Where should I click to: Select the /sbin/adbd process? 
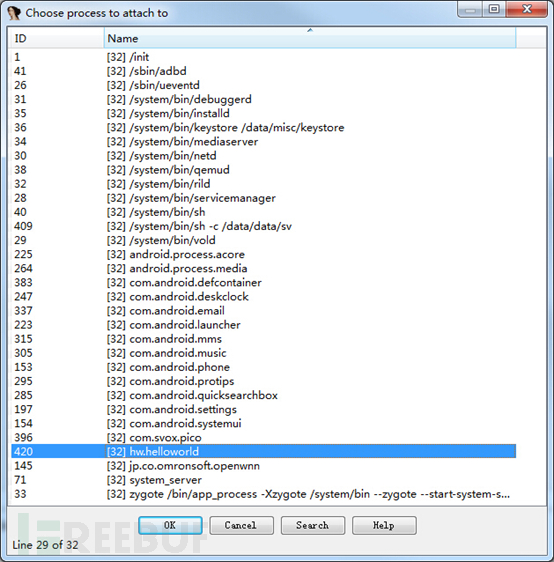pos(263,71)
